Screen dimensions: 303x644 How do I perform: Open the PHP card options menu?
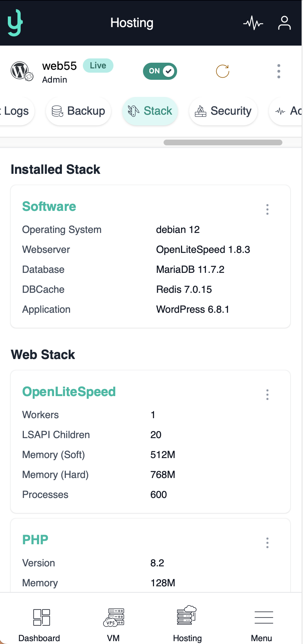click(x=267, y=543)
